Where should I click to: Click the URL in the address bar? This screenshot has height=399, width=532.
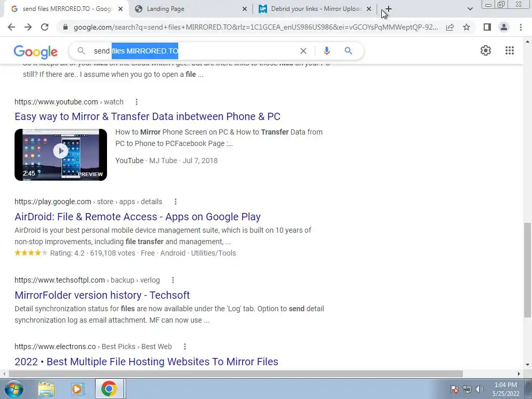256,27
